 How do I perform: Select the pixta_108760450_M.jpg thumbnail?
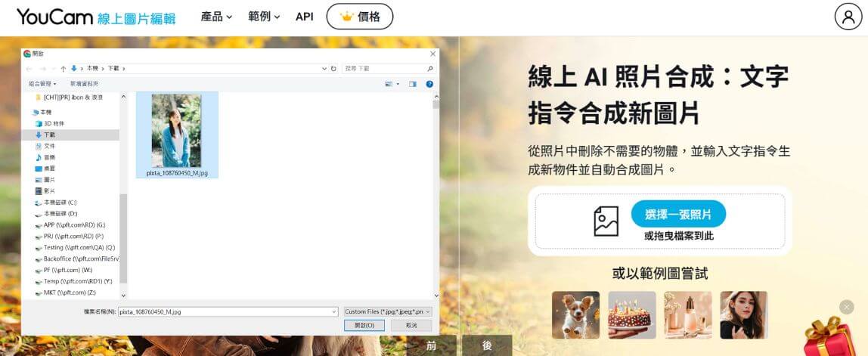pyautogui.click(x=177, y=135)
